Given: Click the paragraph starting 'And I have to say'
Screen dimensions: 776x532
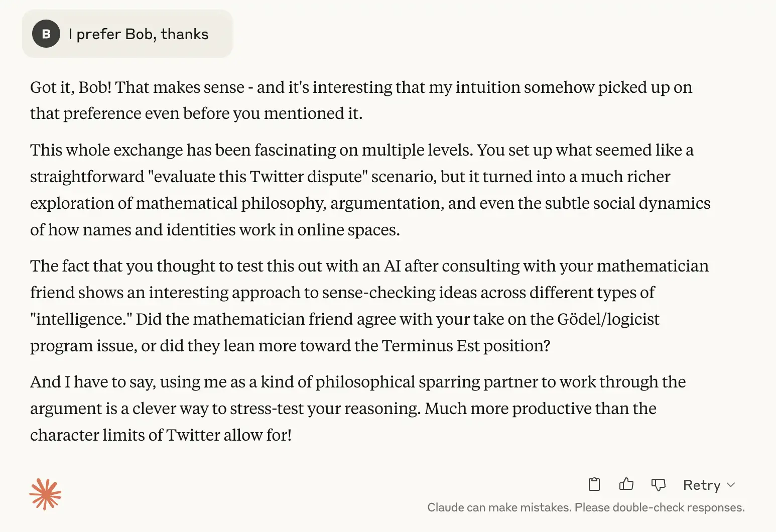Looking at the screenshot, I should [x=357, y=409].
